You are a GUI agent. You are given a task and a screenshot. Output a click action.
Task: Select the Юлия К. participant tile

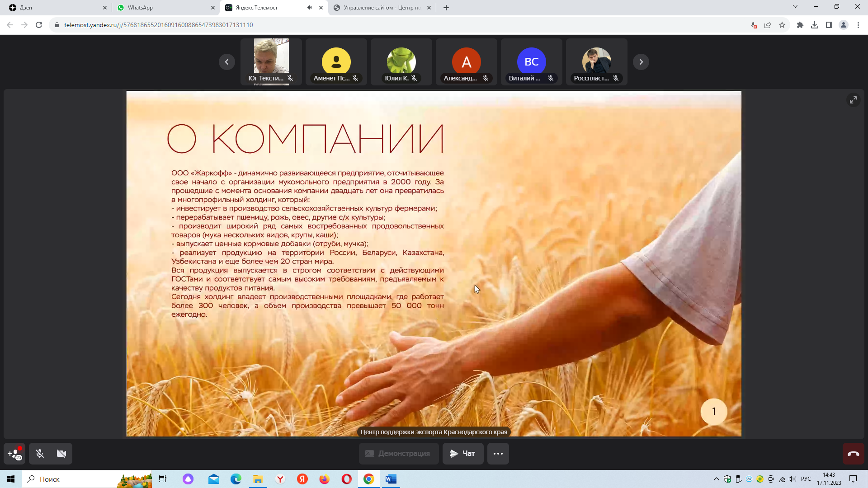pyautogui.click(x=401, y=62)
